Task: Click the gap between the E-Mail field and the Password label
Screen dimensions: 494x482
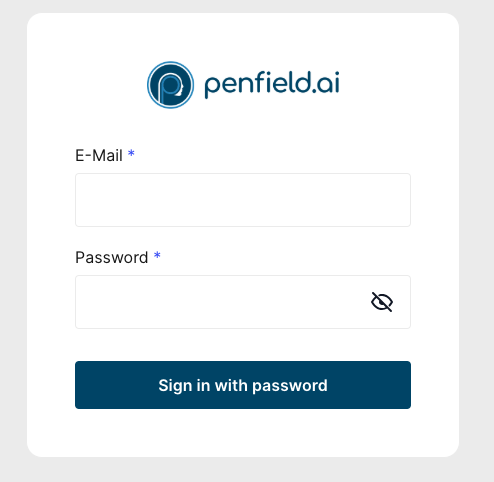Action: [x=243, y=238]
